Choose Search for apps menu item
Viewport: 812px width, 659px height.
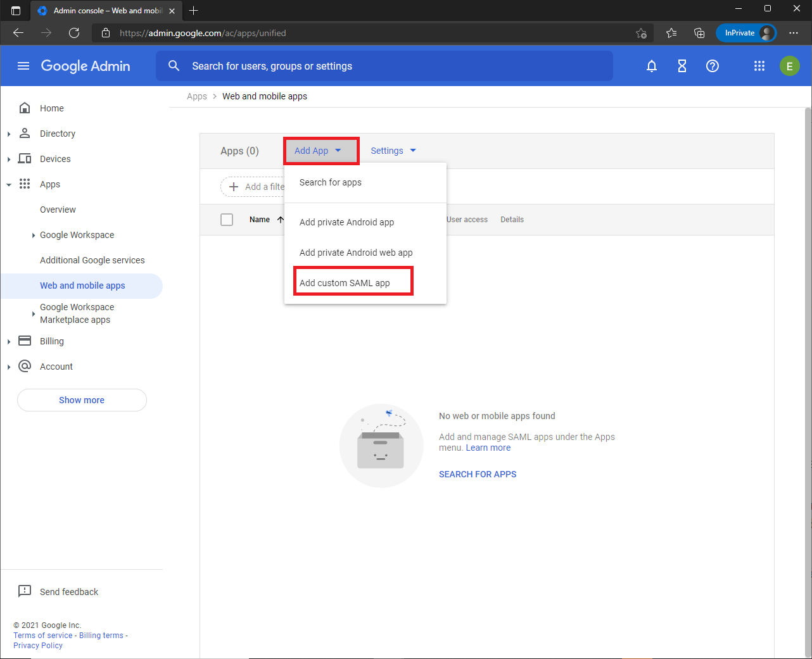coord(365,182)
